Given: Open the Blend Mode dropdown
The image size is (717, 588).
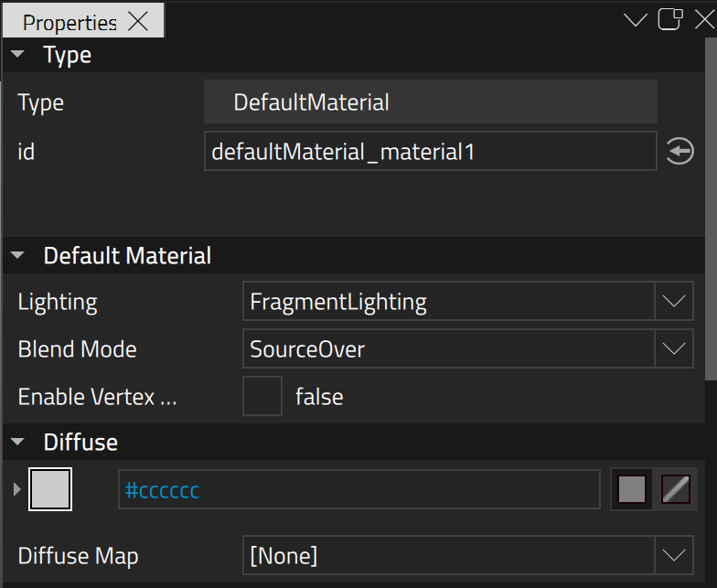Looking at the screenshot, I should point(468,348).
